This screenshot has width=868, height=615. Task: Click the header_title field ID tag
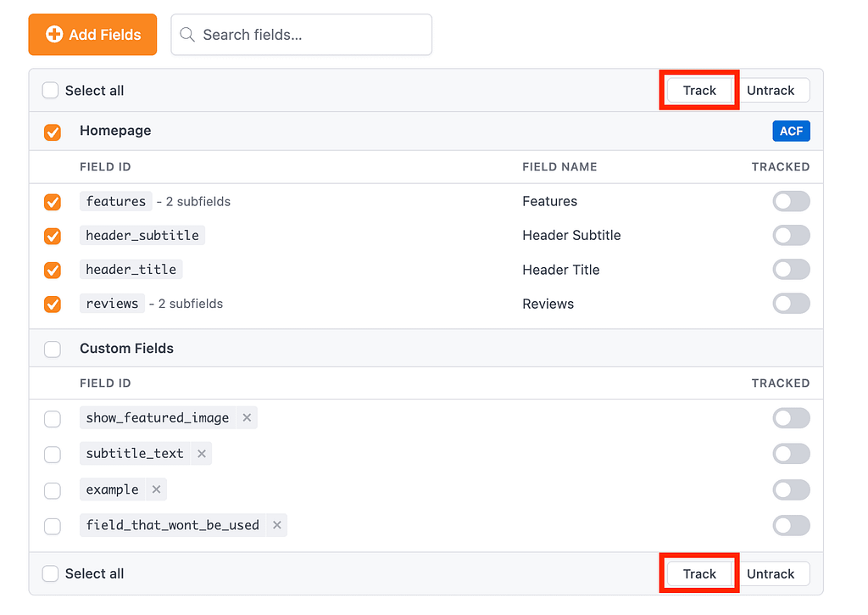[131, 269]
